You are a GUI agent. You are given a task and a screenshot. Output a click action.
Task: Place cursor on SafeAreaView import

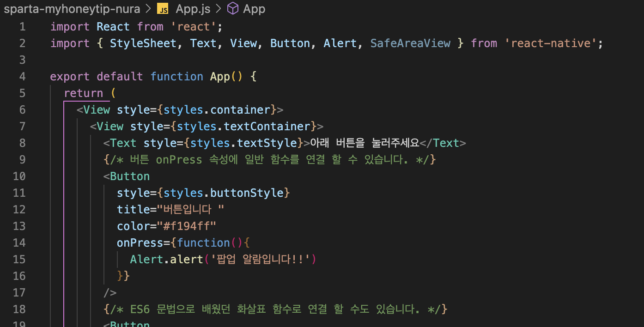410,43
